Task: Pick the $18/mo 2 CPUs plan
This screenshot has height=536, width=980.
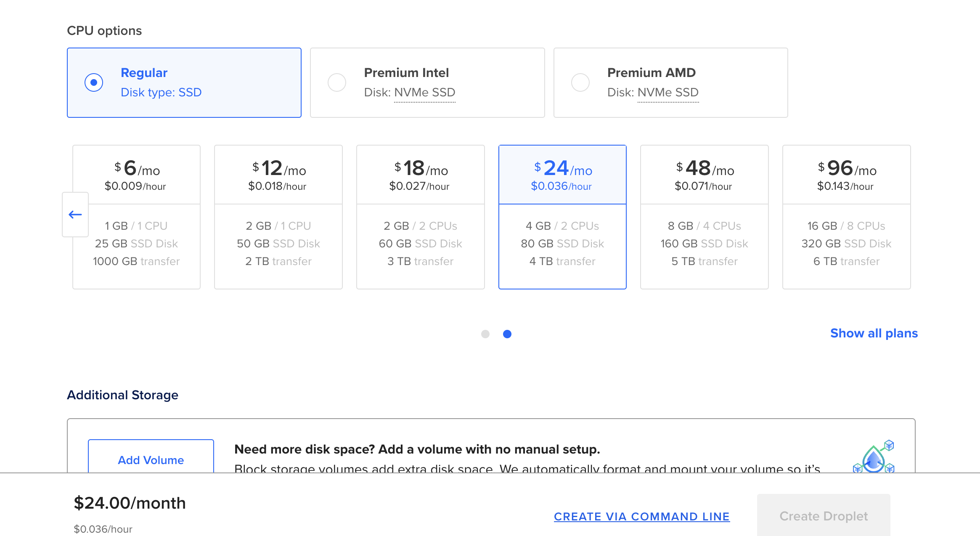Action: point(420,217)
